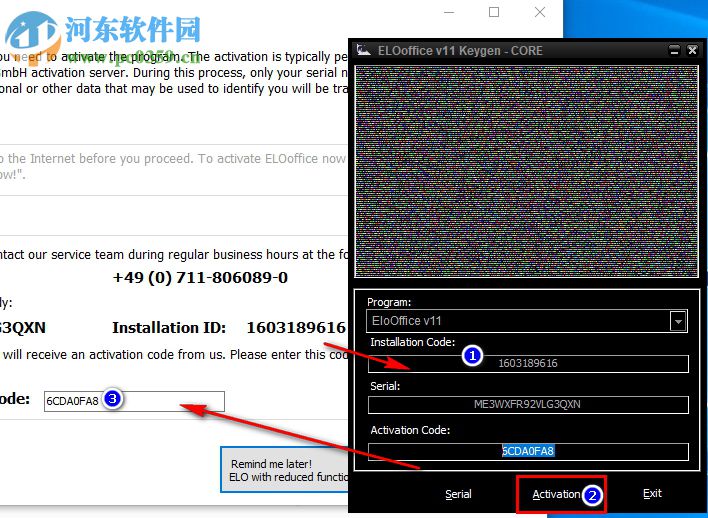
Task: Click the Activation Code field in keygen
Action: (x=528, y=451)
